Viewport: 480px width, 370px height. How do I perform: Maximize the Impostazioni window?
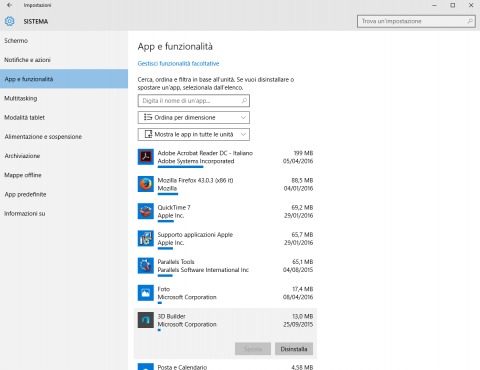pos(452,5)
